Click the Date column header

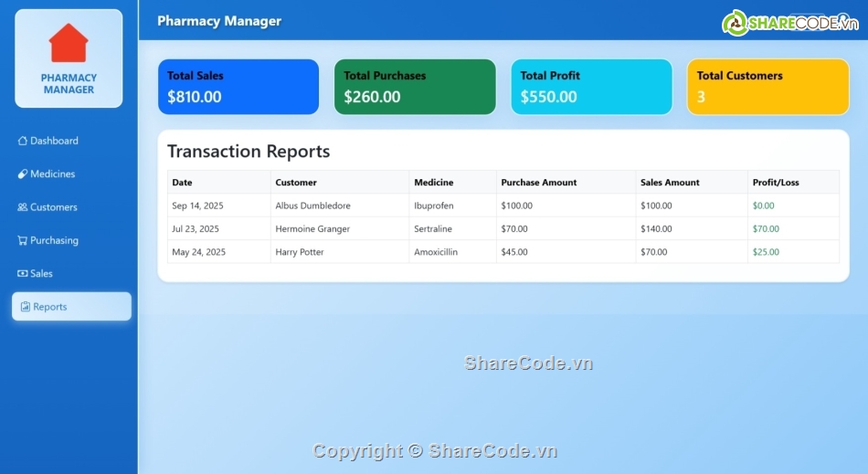[182, 183]
